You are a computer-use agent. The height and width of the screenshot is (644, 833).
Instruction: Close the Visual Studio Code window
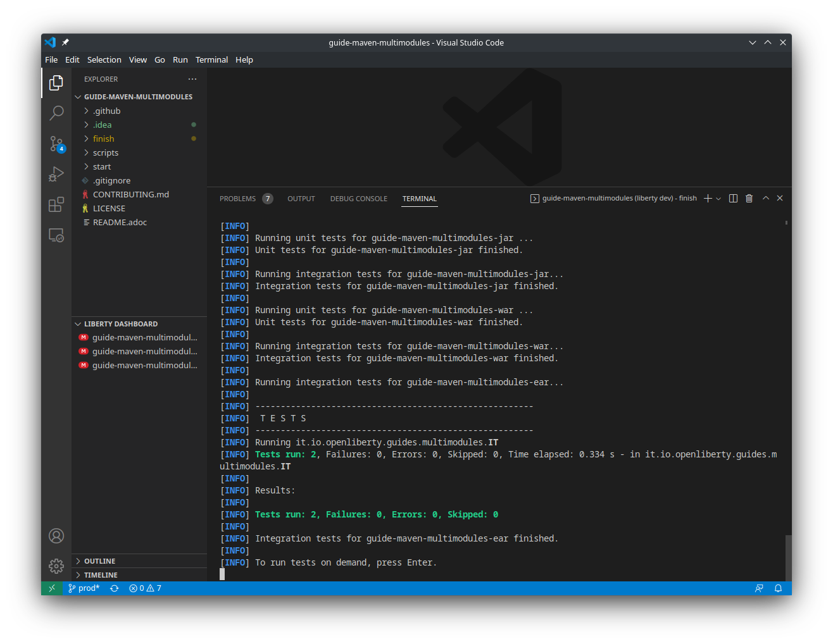(783, 42)
